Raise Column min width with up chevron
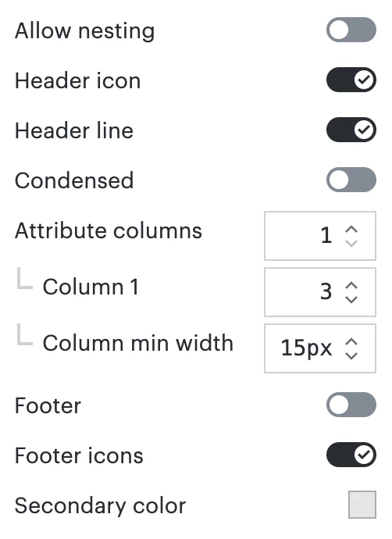Image resolution: width=392 pixels, height=539 pixels. (351, 341)
